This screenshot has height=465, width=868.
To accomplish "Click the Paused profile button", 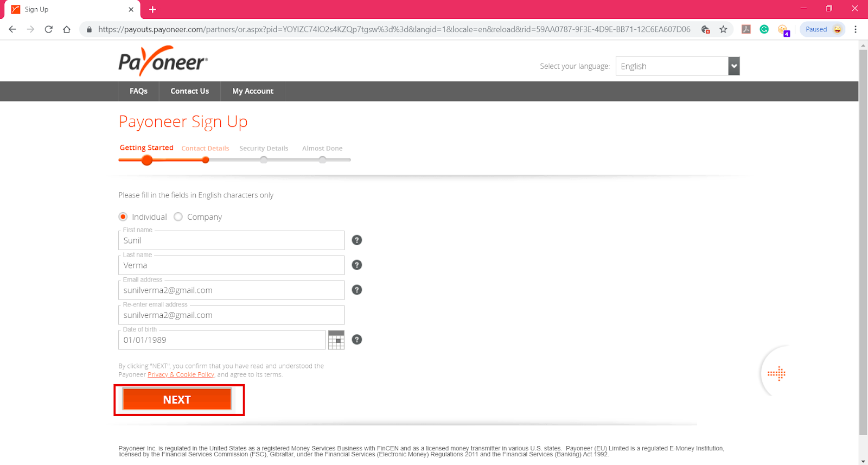I will (823, 29).
